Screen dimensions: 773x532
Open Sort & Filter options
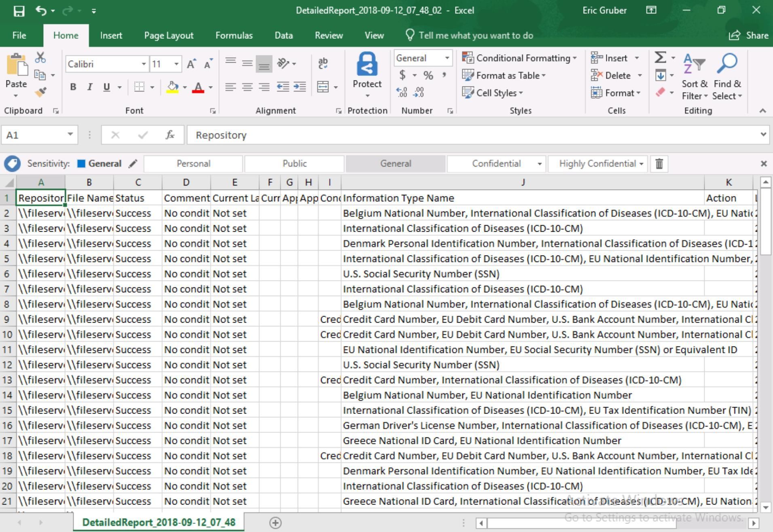[694, 77]
